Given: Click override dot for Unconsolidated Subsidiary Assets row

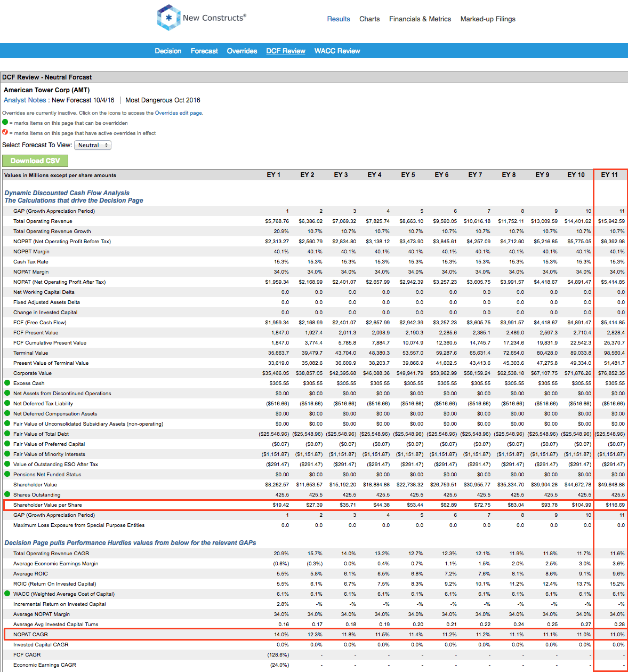Looking at the screenshot, I should (x=7, y=423).
